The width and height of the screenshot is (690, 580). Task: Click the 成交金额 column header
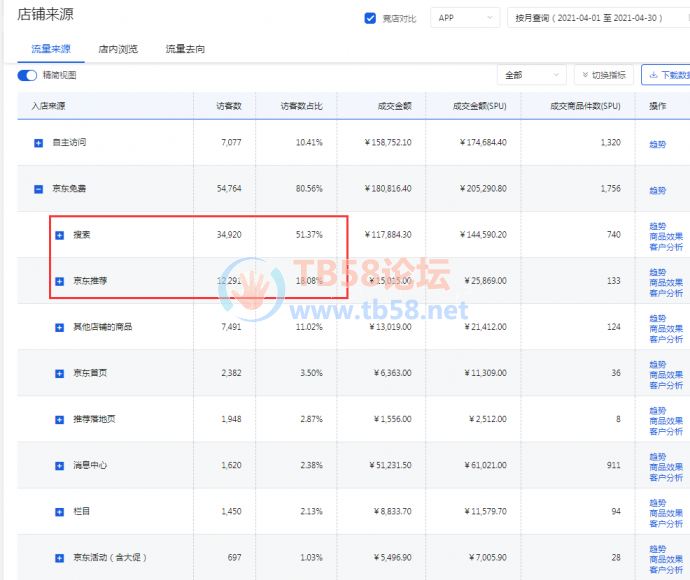click(395, 106)
